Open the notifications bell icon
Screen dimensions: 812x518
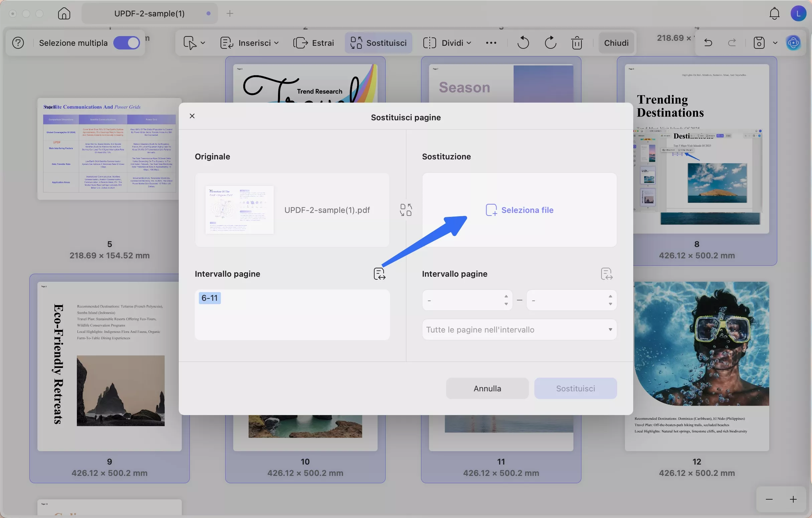point(774,13)
